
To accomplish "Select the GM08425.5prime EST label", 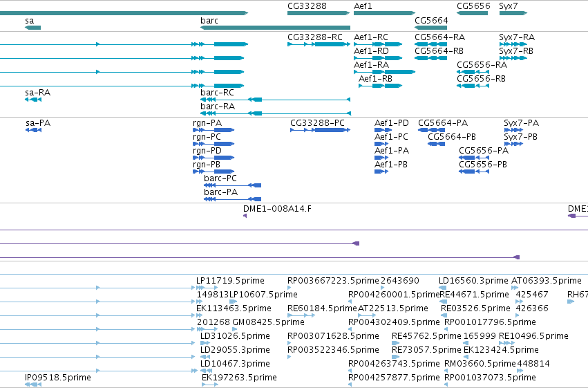I will click(269, 322).
